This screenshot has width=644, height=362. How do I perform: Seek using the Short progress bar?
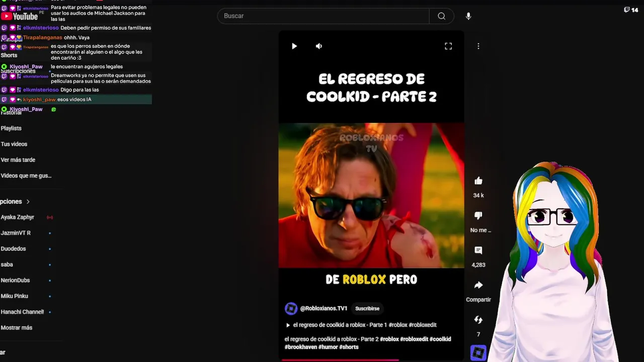pos(371,360)
